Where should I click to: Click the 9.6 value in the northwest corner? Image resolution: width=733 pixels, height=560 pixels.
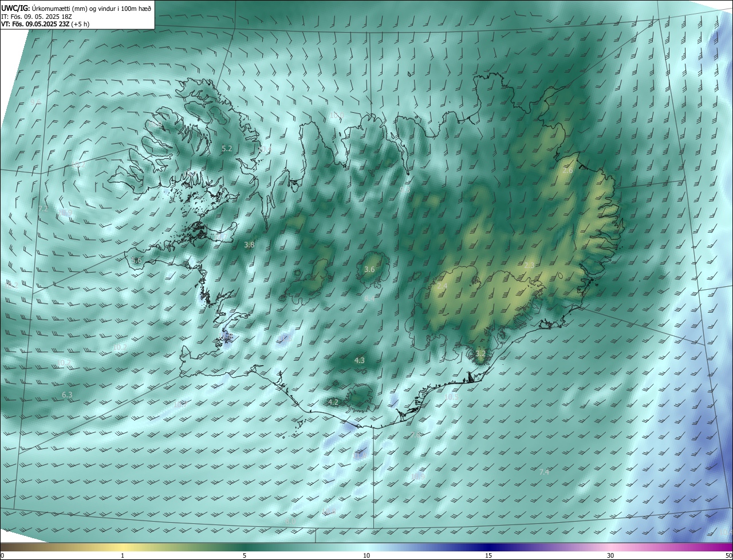(x=36, y=101)
